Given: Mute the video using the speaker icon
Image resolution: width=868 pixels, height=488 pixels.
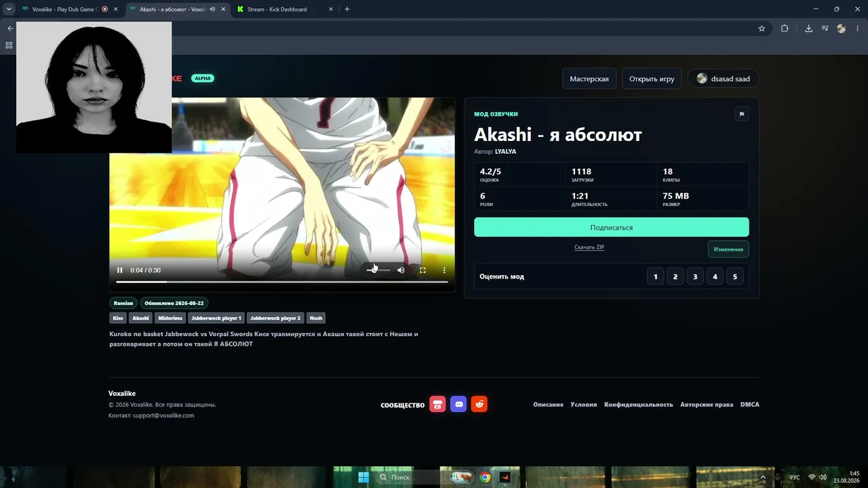Looking at the screenshot, I should click(x=401, y=270).
